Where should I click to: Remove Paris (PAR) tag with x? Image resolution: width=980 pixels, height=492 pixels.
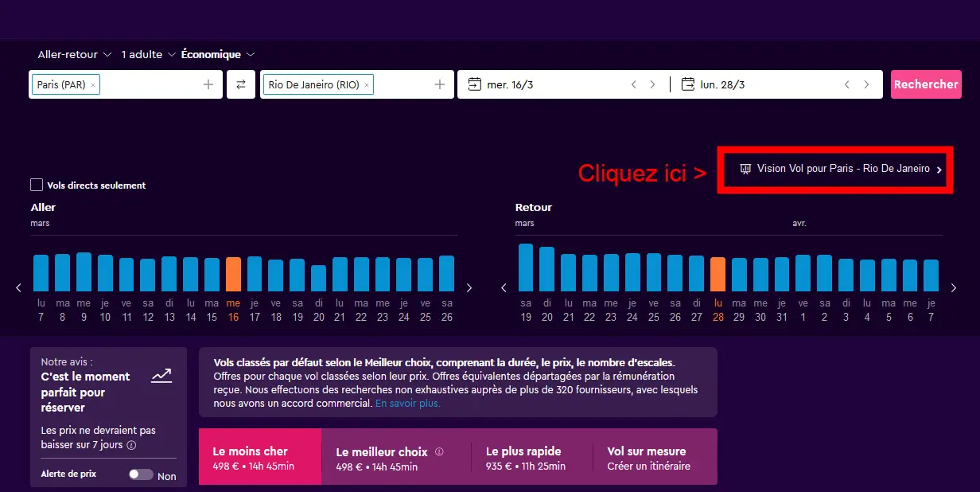click(93, 85)
